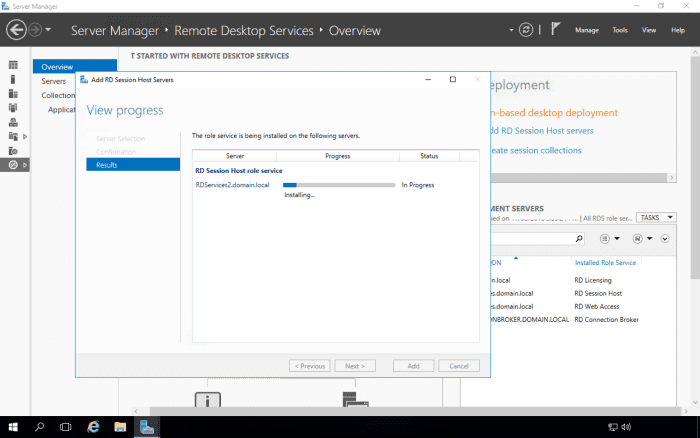Image resolution: width=700 pixels, height=438 pixels.
Task: Open taskbar search
Action: 39,427
